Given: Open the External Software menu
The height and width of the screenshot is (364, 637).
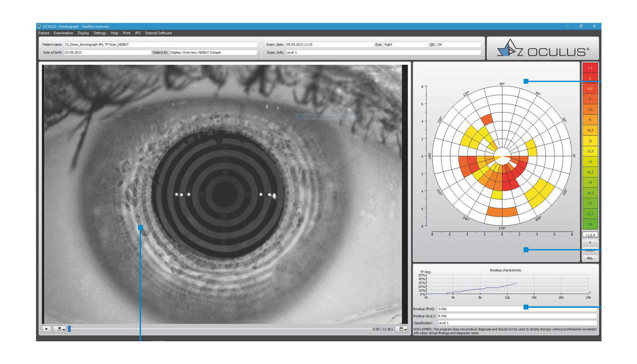Looking at the screenshot, I should (158, 33).
